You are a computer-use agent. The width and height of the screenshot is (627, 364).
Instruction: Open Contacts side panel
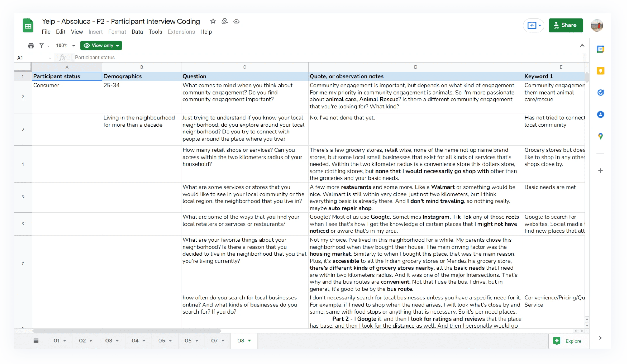pyautogui.click(x=600, y=114)
